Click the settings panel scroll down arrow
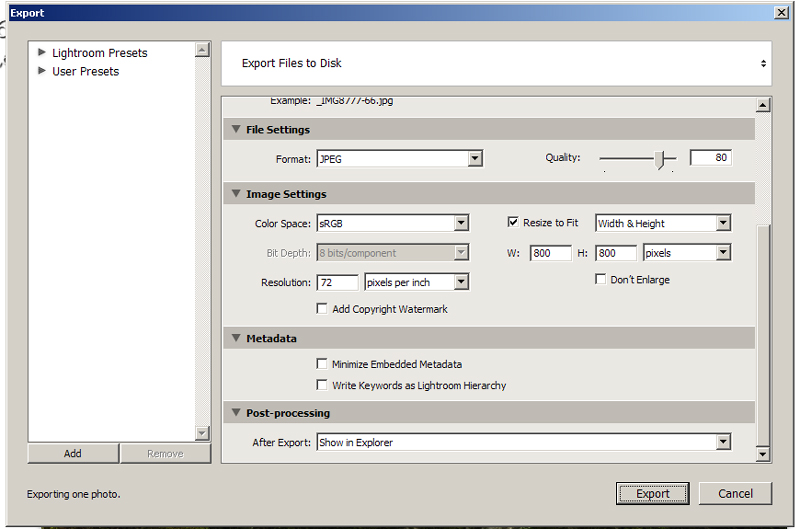 pos(763,454)
